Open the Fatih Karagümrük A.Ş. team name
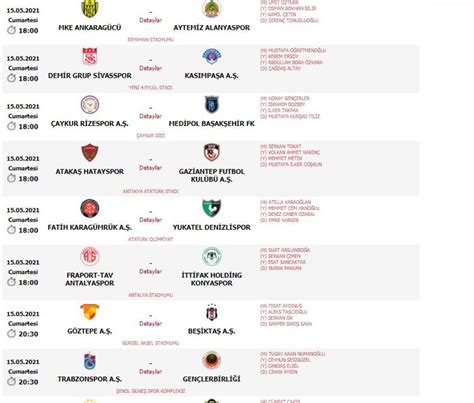The image size is (474, 403). click(90, 227)
